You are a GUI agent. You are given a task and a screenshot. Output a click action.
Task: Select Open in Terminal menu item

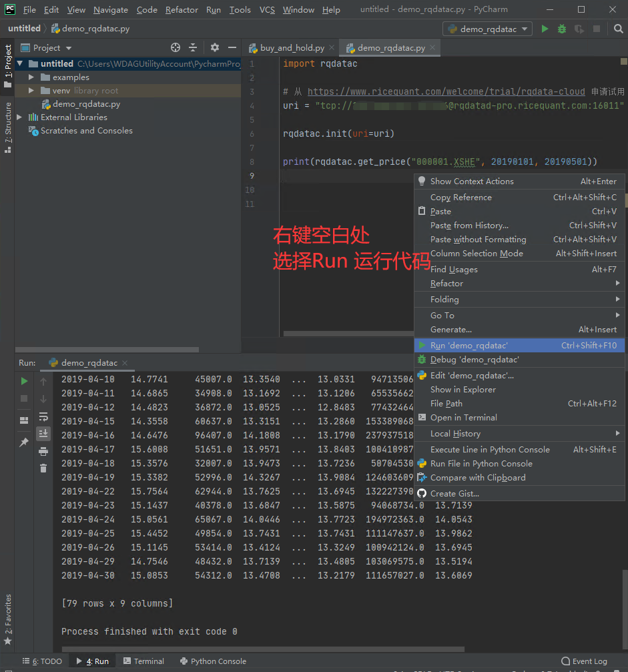(x=519, y=418)
